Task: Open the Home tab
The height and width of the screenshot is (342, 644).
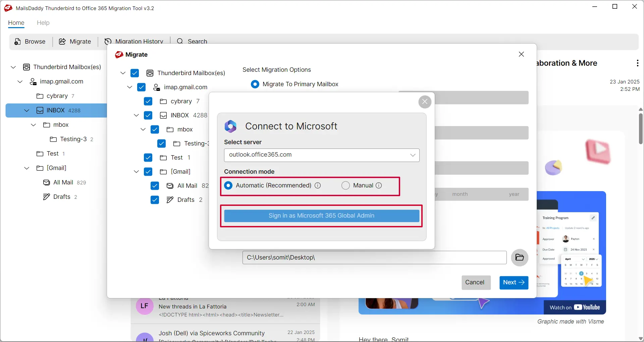Action: coord(16,23)
